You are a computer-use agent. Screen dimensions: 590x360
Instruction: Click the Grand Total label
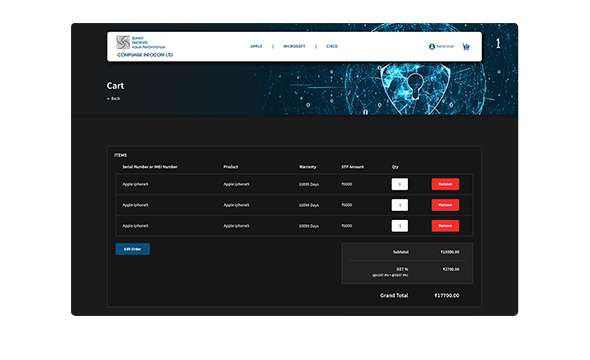click(394, 296)
